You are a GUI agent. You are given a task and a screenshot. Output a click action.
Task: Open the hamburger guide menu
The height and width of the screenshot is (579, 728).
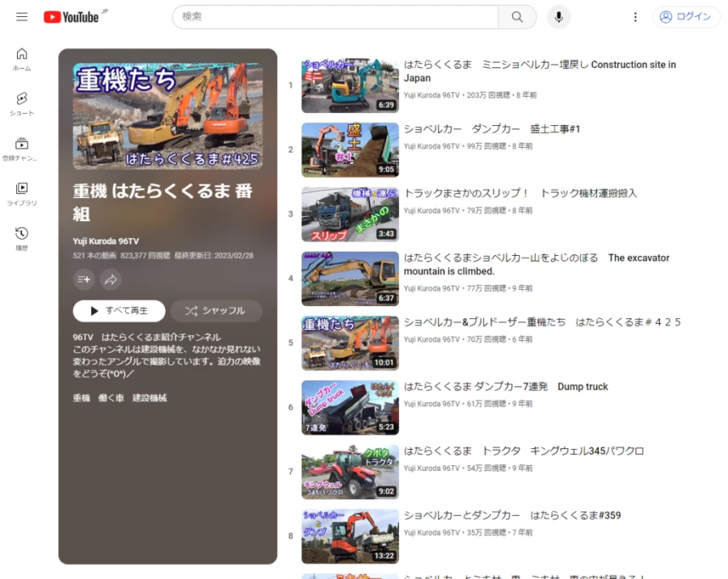pos(22,17)
